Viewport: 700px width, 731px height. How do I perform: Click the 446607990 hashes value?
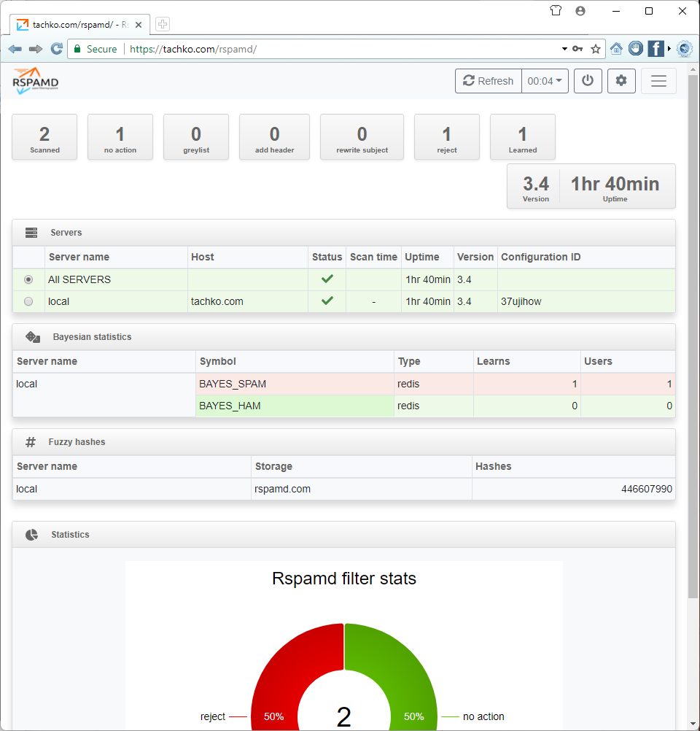(x=646, y=489)
